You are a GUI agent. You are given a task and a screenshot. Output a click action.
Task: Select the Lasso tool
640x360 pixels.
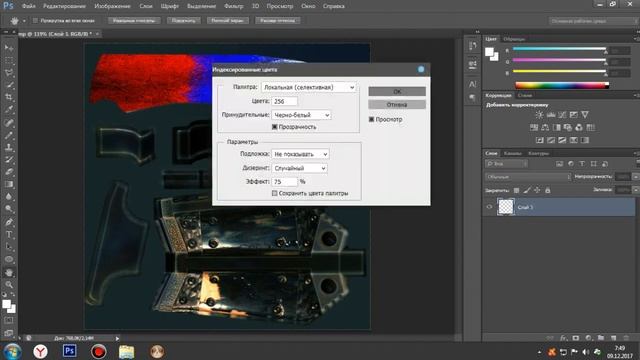click(9, 73)
